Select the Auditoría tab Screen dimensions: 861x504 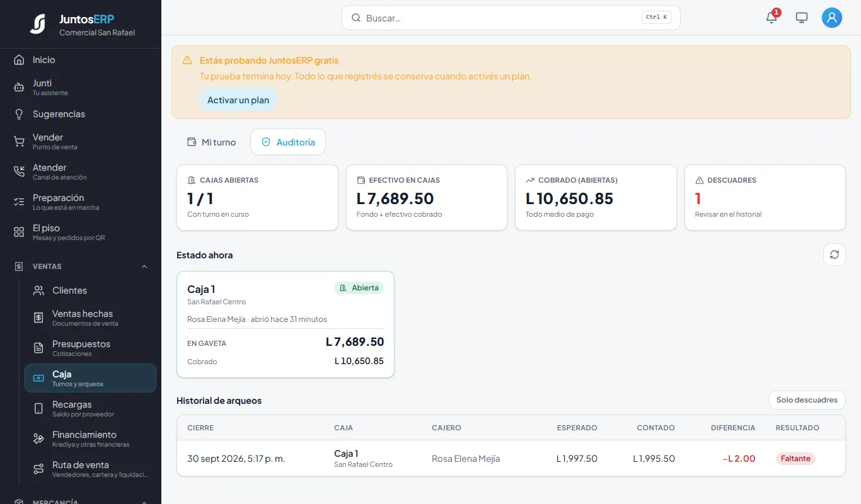pyautogui.click(x=288, y=142)
